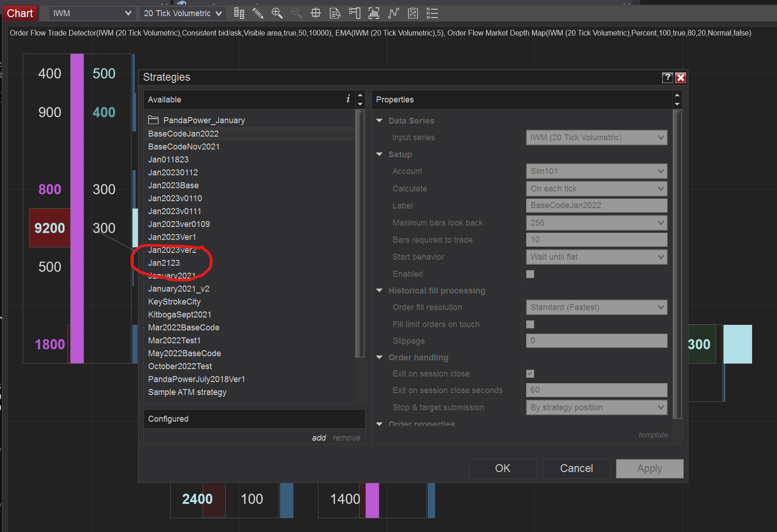777x532 pixels.
Task: Click Exit on session close seconds field
Action: coord(597,390)
